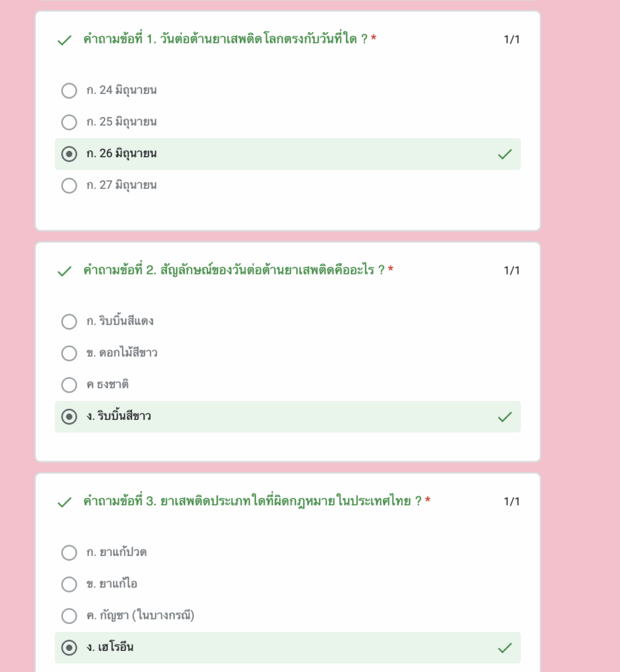This screenshot has height=672, width=620.
Task: Select the ธงชาติ radio option
Action: pyautogui.click(x=69, y=385)
